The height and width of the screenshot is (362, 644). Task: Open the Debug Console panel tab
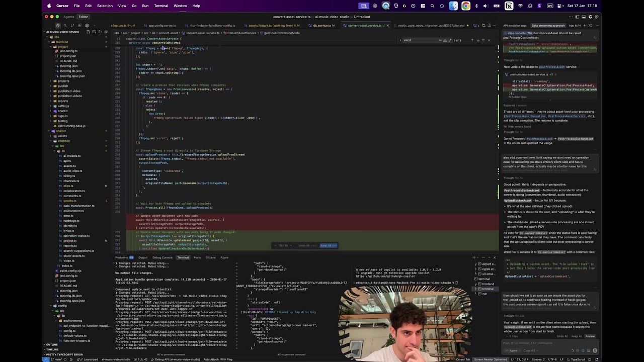[163, 257]
